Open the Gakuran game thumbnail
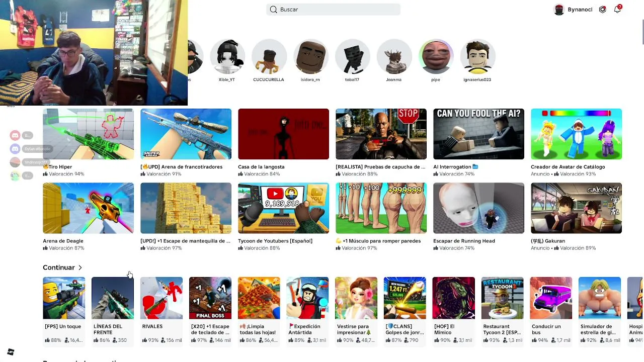The height and width of the screenshot is (362, 644). click(x=576, y=208)
